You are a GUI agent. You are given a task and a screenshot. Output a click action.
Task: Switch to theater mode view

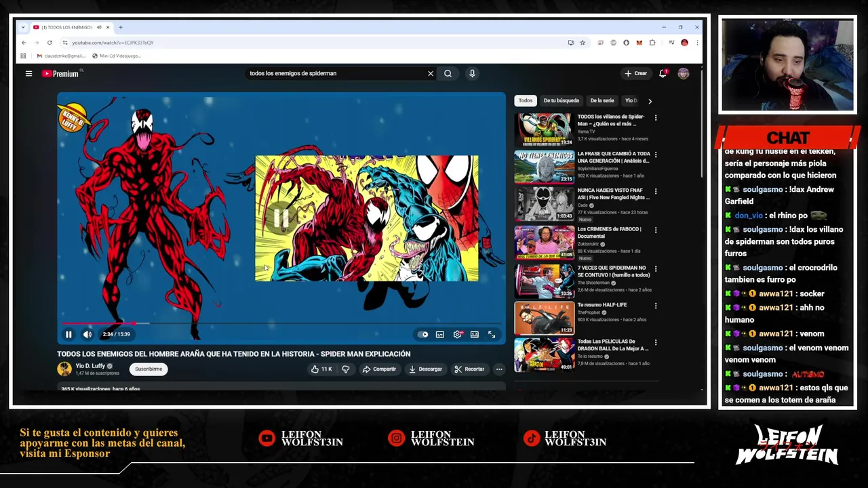(475, 334)
